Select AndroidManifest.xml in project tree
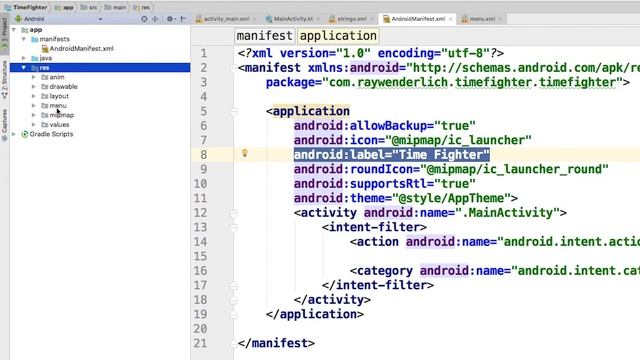 (81, 49)
